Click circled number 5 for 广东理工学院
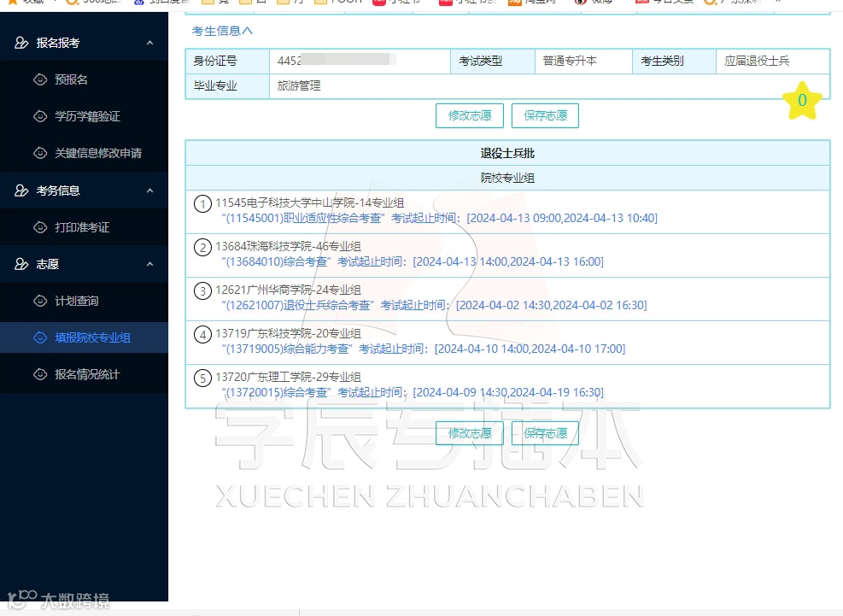 coord(202,378)
